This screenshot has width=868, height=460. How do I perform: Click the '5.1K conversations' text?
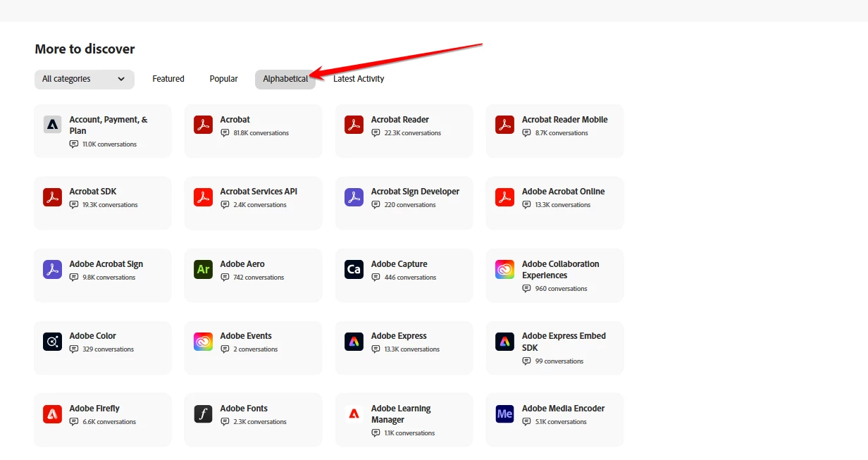tap(561, 422)
